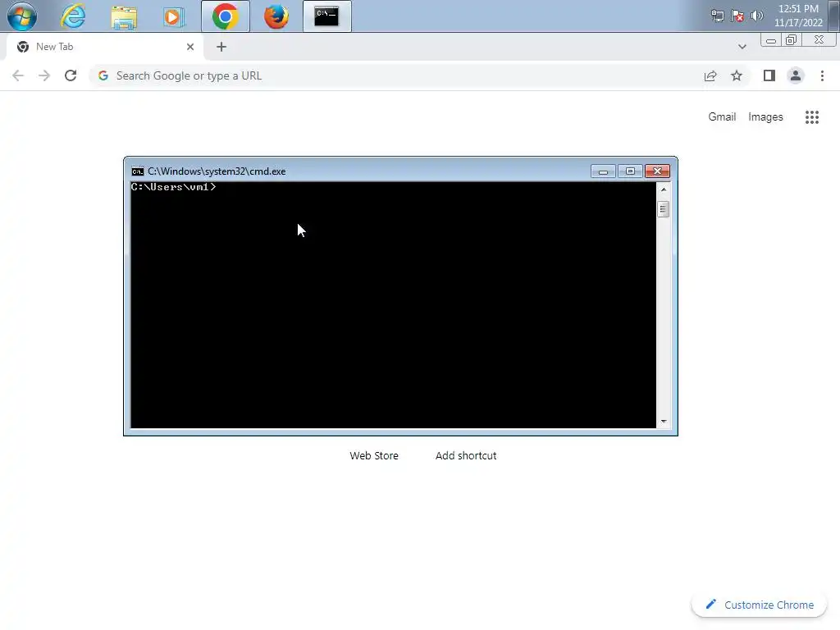Screen dimensions: 840x630
Task: Switch to Google Chrome taskbar button
Action: (x=225, y=16)
